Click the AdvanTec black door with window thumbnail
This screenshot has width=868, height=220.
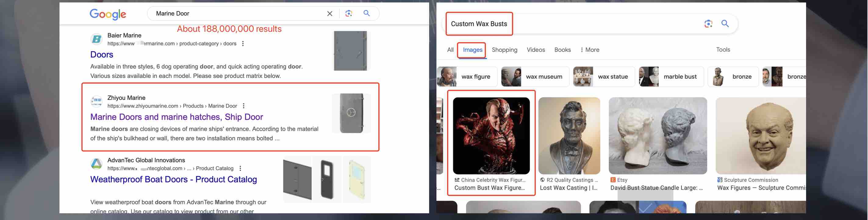click(x=327, y=179)
